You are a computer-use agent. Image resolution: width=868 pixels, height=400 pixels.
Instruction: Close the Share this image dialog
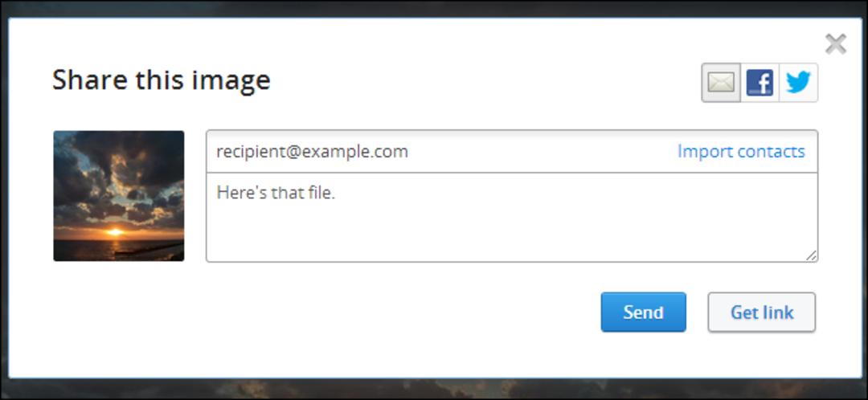tap(835, 43)
